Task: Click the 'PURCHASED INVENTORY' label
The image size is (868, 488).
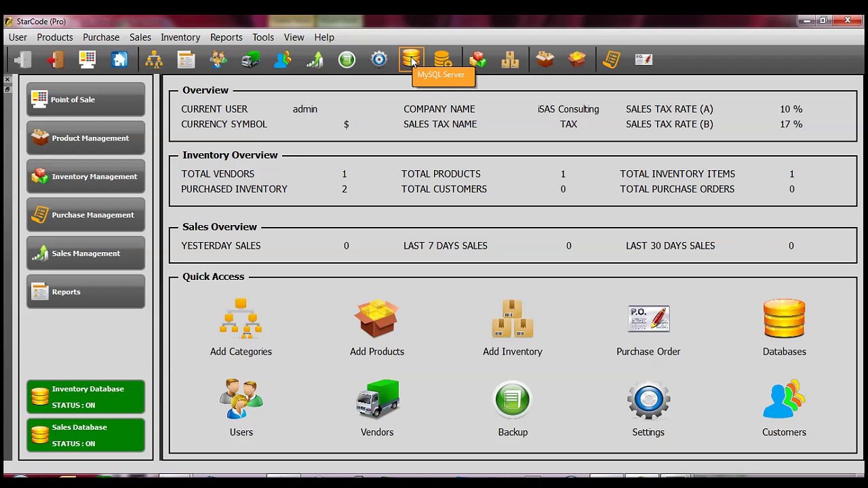Action: [x=234, y=189]
